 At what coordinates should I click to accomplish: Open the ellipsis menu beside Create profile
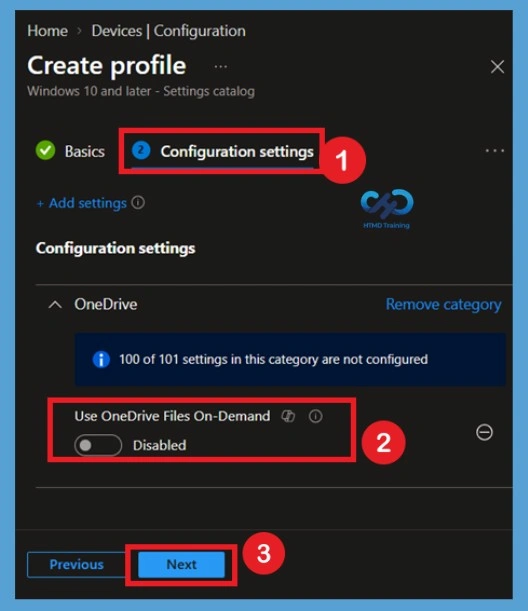[221, 67]
